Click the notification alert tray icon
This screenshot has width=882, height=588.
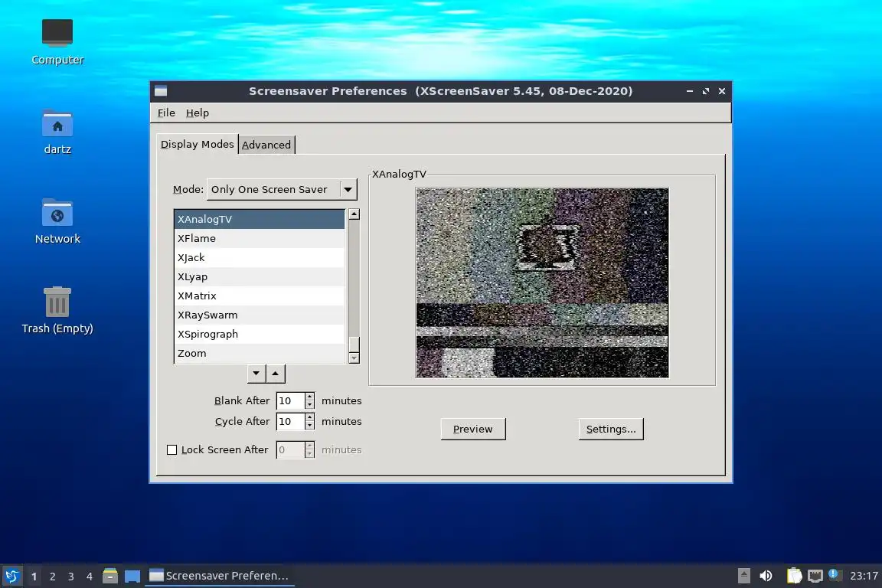tap(835, 575)
